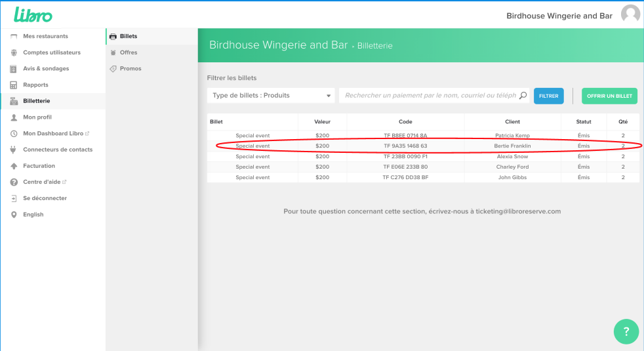This screenshot has height=351, width=644.
Task: Click the Libro logo
Action: click(33, 15)
